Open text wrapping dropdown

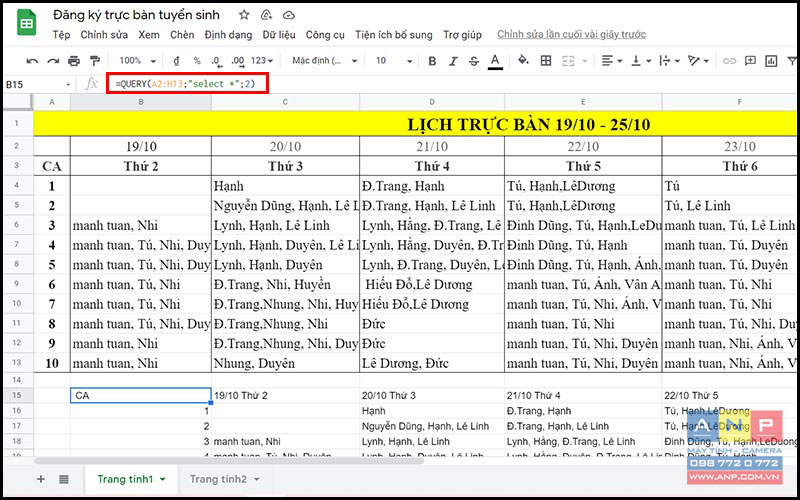pyautogui.click(x=670, y=61)
